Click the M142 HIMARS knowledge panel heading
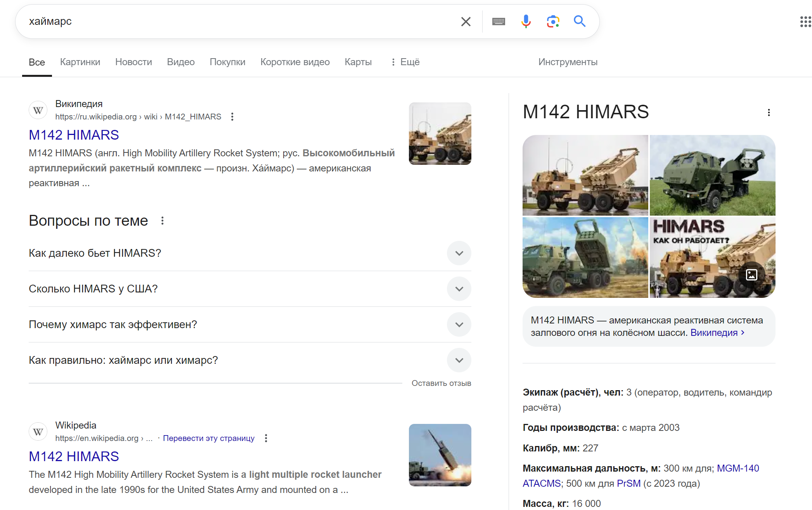Screen dimensions: 812x510 coord(585,112)
